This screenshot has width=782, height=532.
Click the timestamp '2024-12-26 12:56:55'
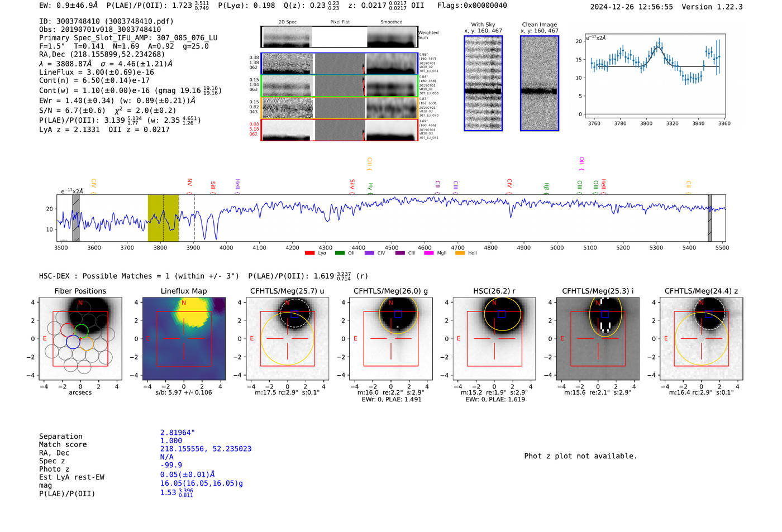point(632,7)
